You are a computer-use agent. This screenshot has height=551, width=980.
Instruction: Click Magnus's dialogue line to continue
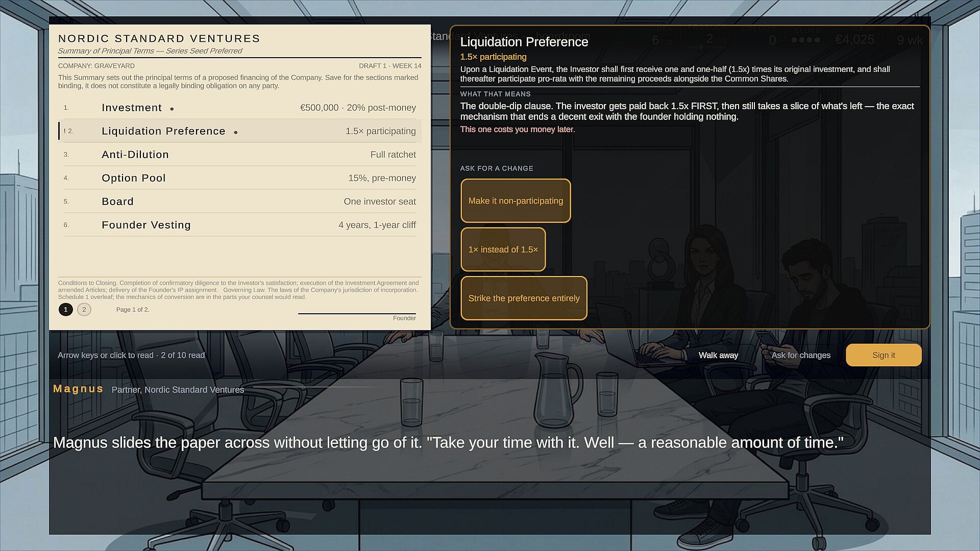(448, 442)
